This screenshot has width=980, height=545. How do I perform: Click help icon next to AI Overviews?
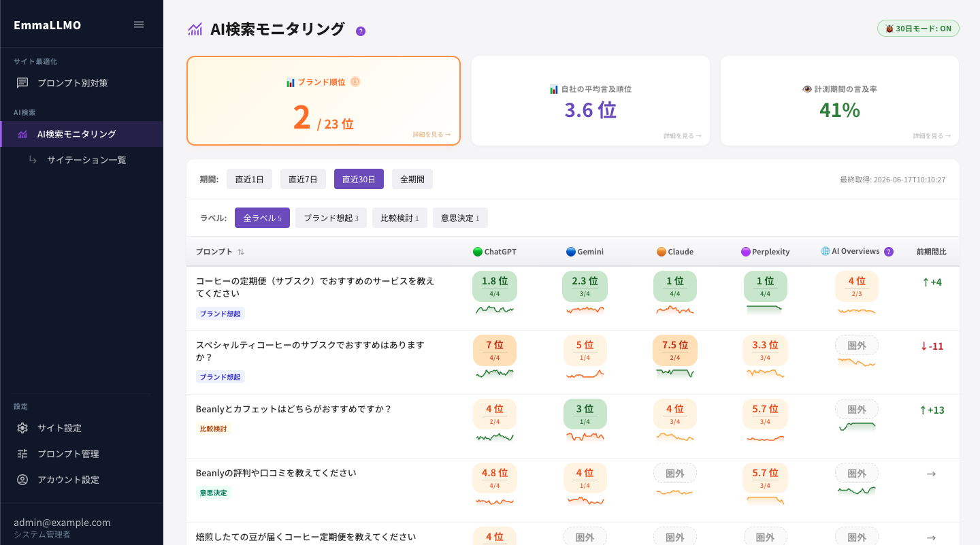coord(889,252)
